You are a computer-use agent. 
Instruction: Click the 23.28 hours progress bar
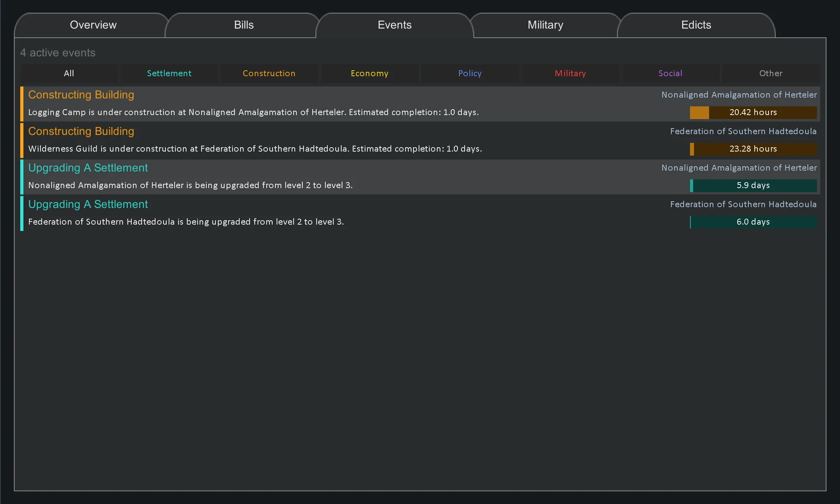pyautogui.click(x=753, y=149)
